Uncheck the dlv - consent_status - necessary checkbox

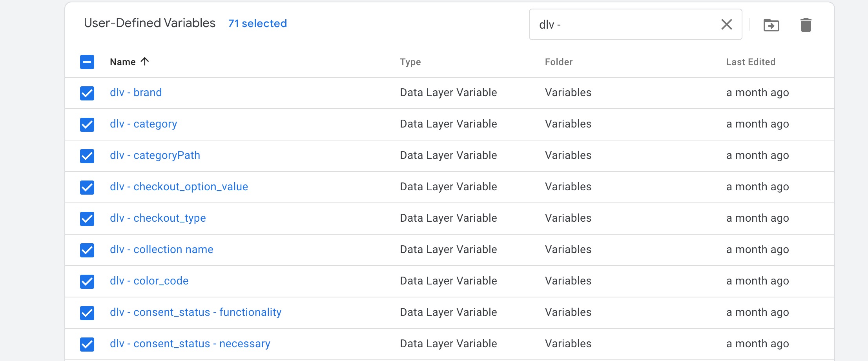87,344
